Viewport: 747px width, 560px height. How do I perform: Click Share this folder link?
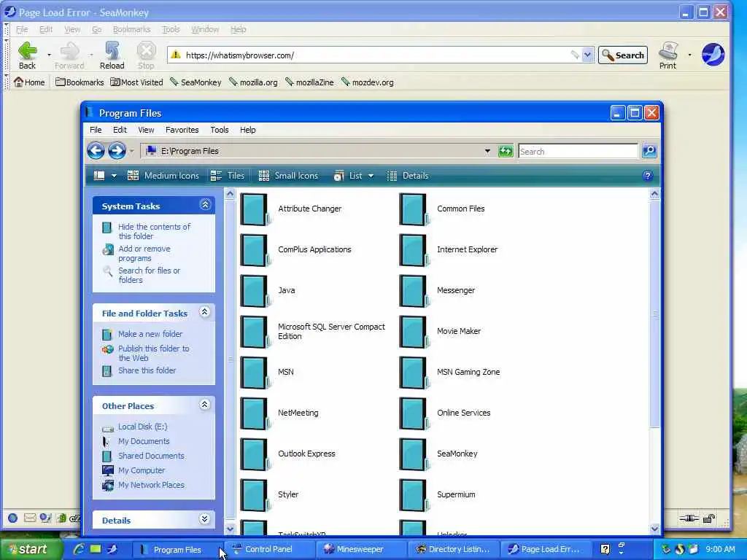click(147, 370)
